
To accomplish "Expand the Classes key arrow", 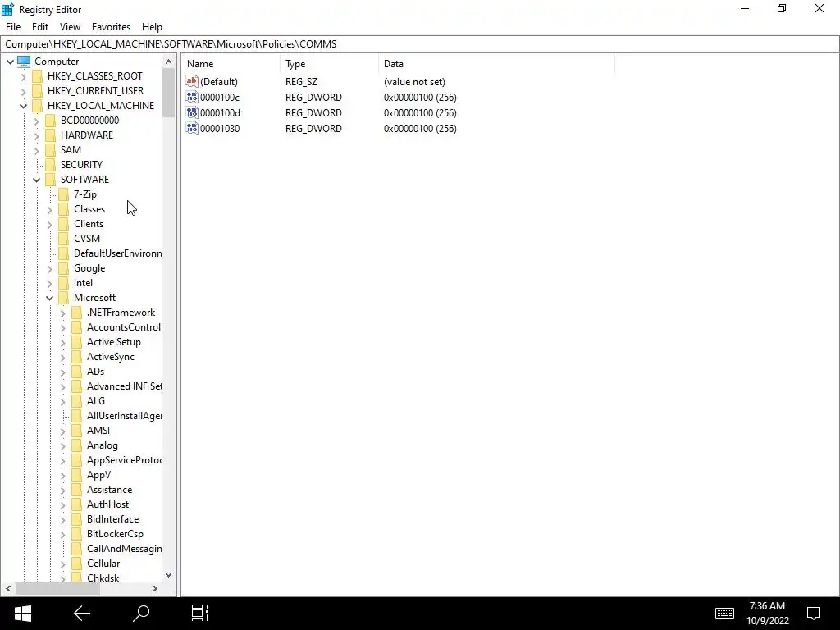I will tap(50, 209).
